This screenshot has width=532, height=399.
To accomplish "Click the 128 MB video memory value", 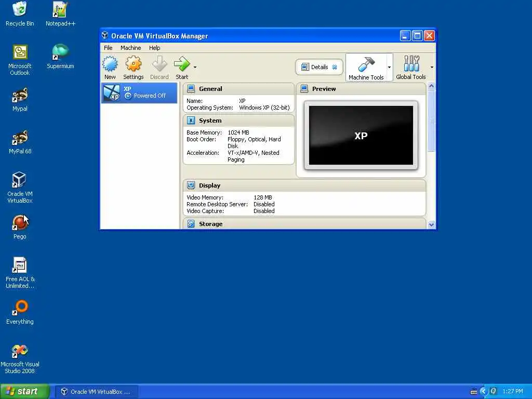I will [262, 197].
